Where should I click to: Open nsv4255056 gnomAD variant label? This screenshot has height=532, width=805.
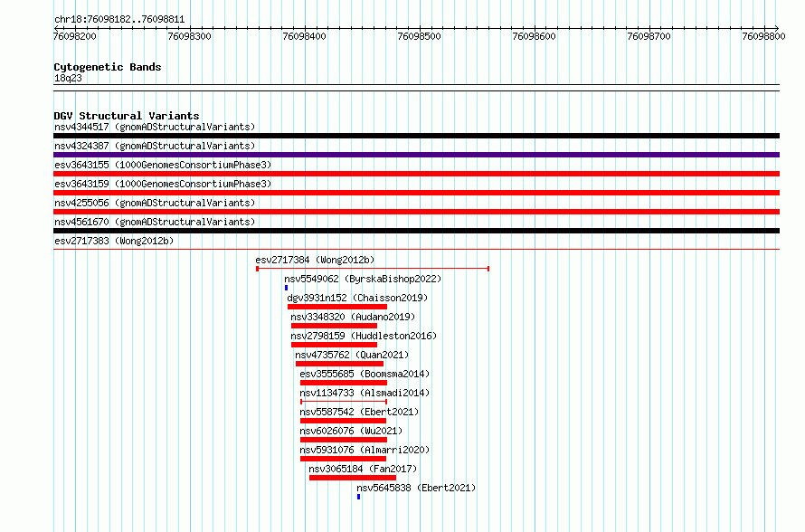tap(155, 203)
